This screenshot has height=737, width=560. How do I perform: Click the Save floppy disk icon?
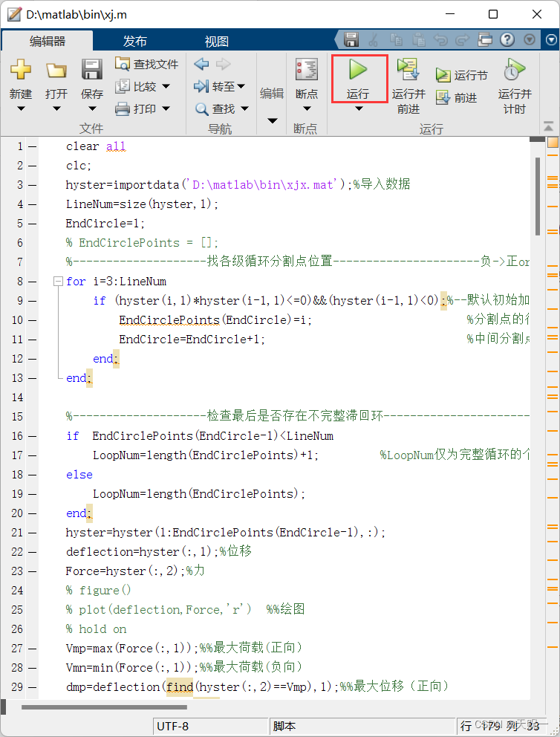click(x=92, y=69)
